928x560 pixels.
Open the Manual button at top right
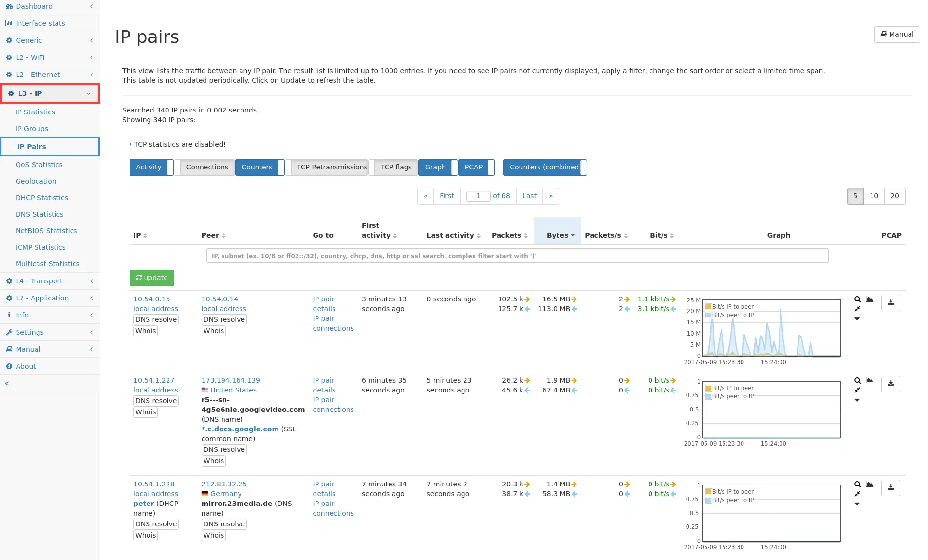click(896, 34)
